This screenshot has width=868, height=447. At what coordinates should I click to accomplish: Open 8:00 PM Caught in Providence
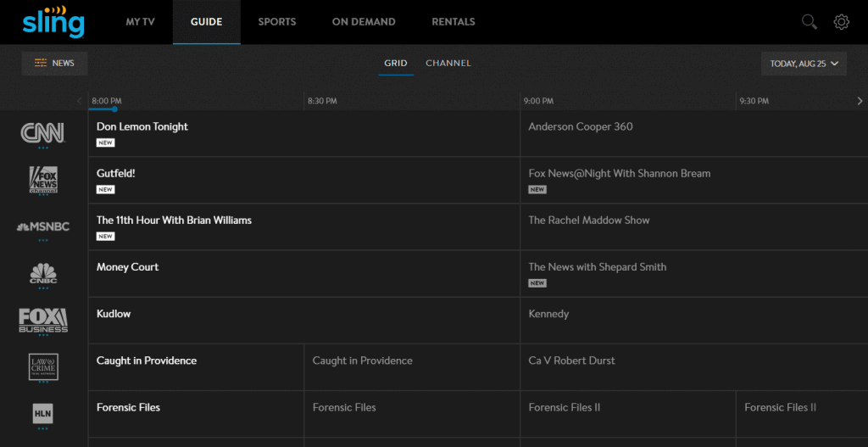coord(196,367)
